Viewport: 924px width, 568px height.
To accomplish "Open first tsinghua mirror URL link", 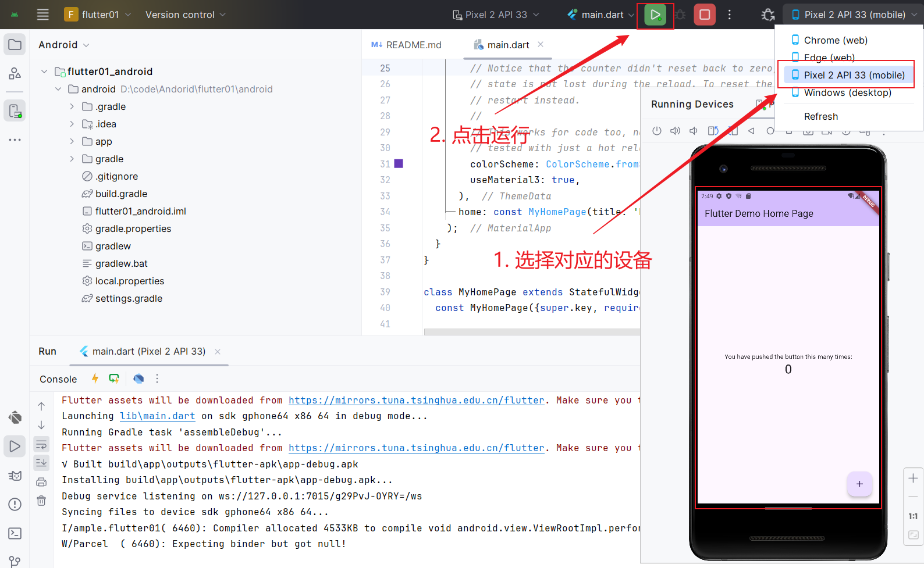I will (417, 400).
